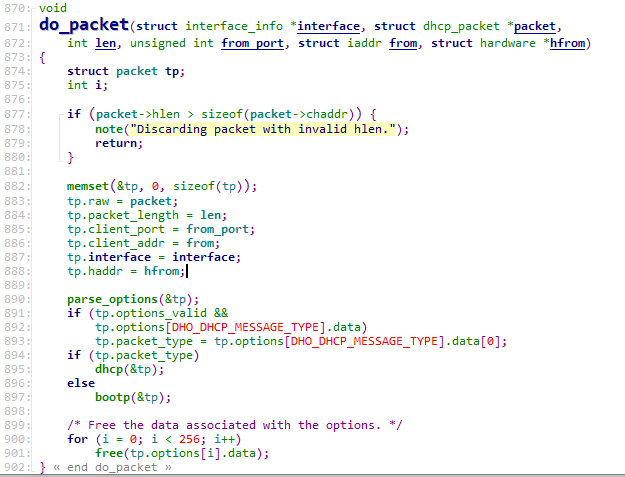Click the bootp(&tp) function call

click(x=119, y=397)
